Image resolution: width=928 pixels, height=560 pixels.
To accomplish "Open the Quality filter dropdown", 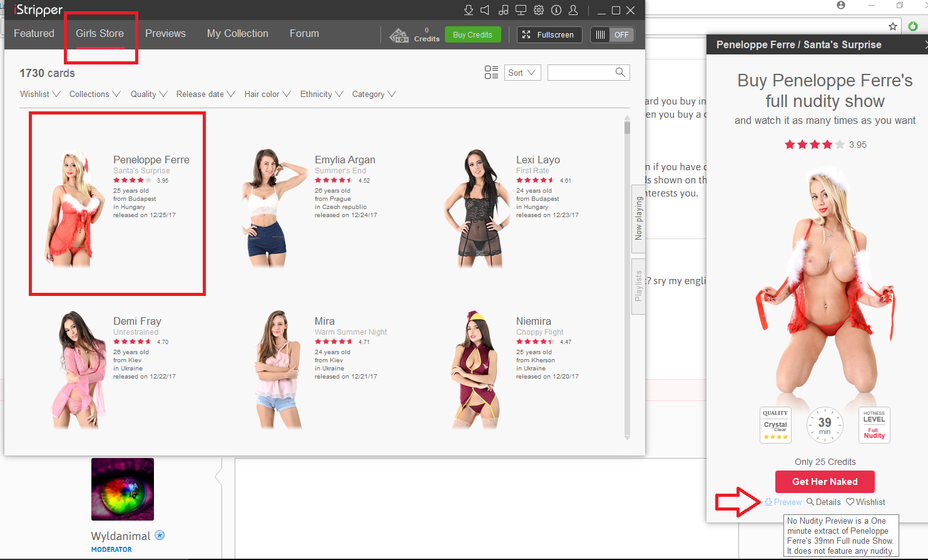I will point(149,94).
